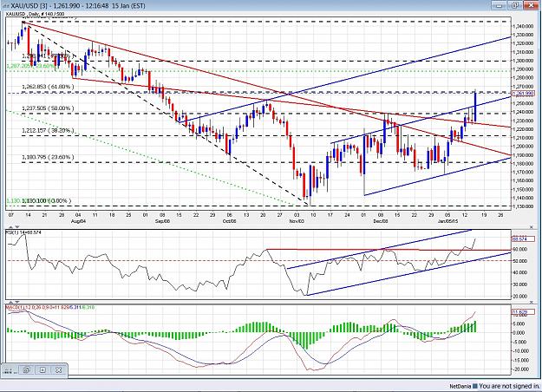Close the RSI indicator panel
The width and height of the screenshot is (542, 392).
pos(532,227)
